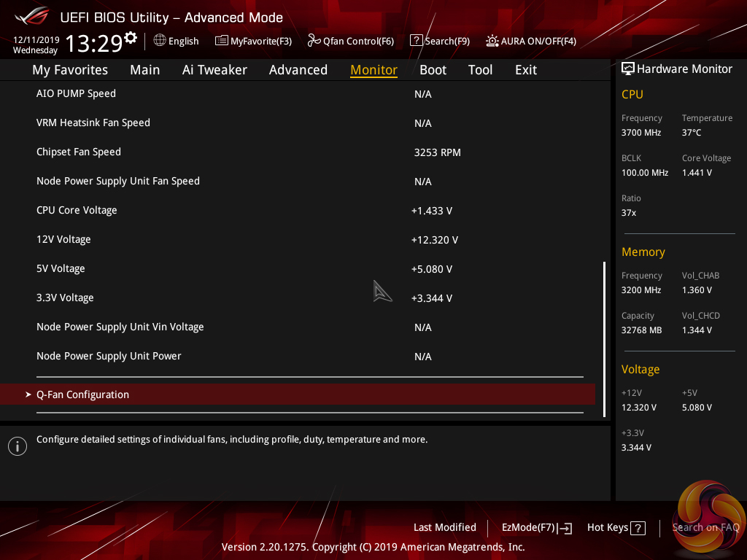Click the 12/11/2019 date text
Image resolution: width=747 pixels, height=560 pixels.
tap(36, 40)
